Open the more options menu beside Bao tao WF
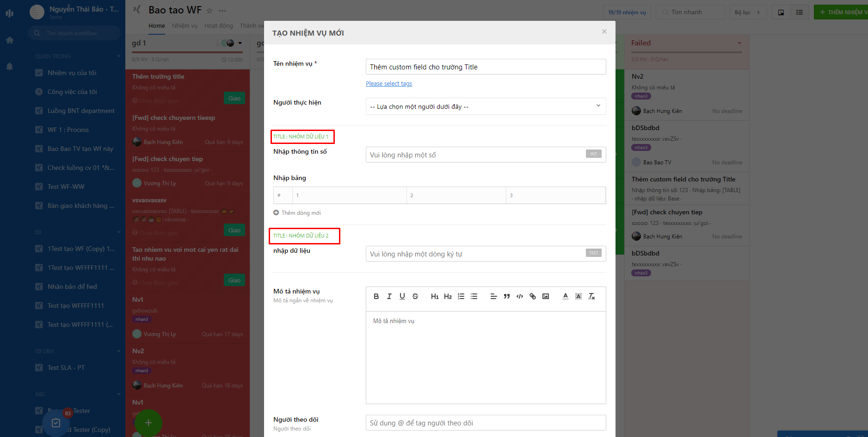The width and height of the screenshot is (868, 437). tap(223, 11)
